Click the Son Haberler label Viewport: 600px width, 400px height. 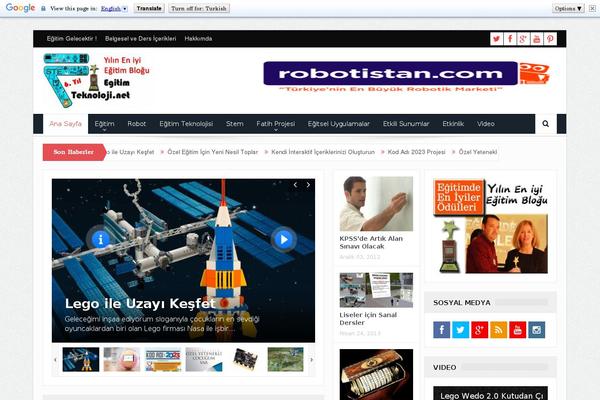(73, 152)
